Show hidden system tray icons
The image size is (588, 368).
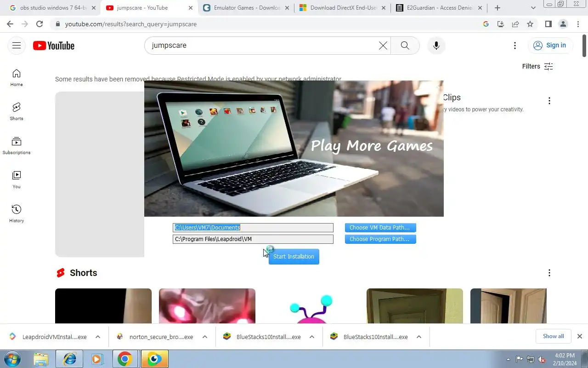point(508,359)
